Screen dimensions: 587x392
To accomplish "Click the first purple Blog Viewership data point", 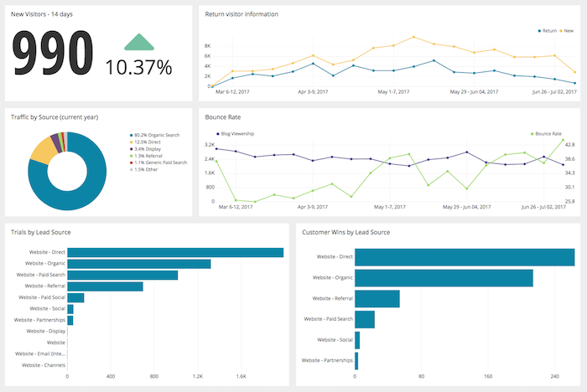I will click(x=216, y=149).
